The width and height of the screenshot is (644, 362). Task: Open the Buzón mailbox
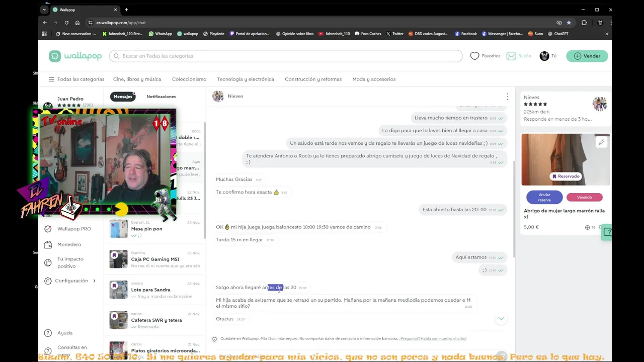coord(519,56)
